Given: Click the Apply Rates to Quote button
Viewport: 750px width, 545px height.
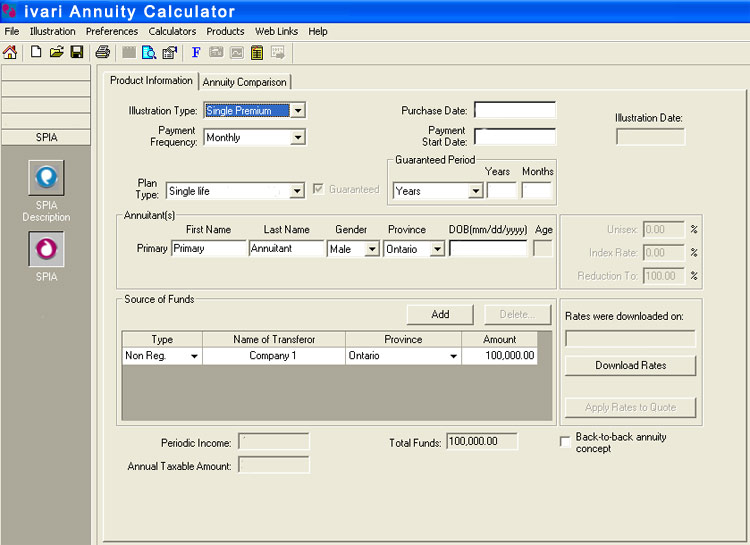Looking at the screenshot, I should [x=630, y=408].
